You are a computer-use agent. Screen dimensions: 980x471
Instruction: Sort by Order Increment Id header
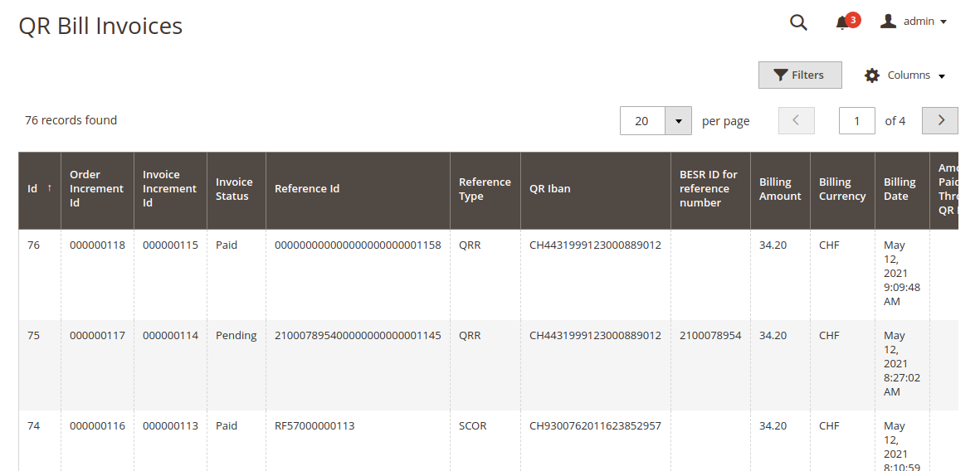point(96,189)
